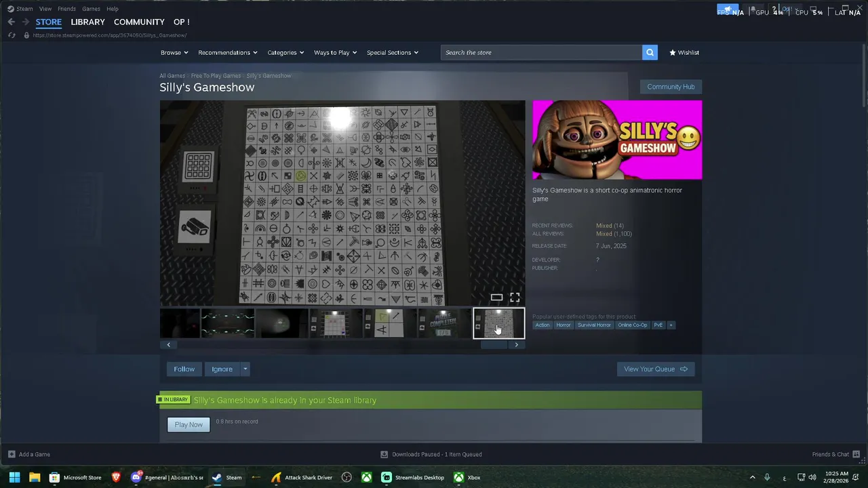Open the Friends menu
The height and width of the screenshot is (488, 868).
pos(66,9)
